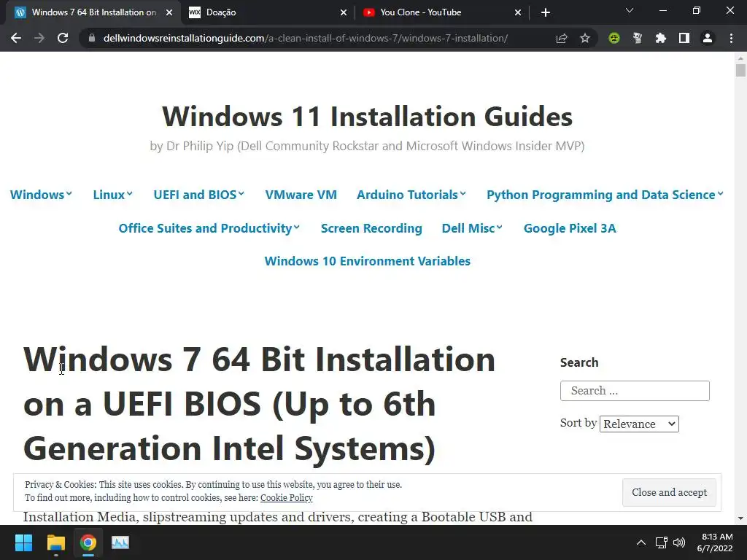Toggle the browser side panel

click(684, 38)
